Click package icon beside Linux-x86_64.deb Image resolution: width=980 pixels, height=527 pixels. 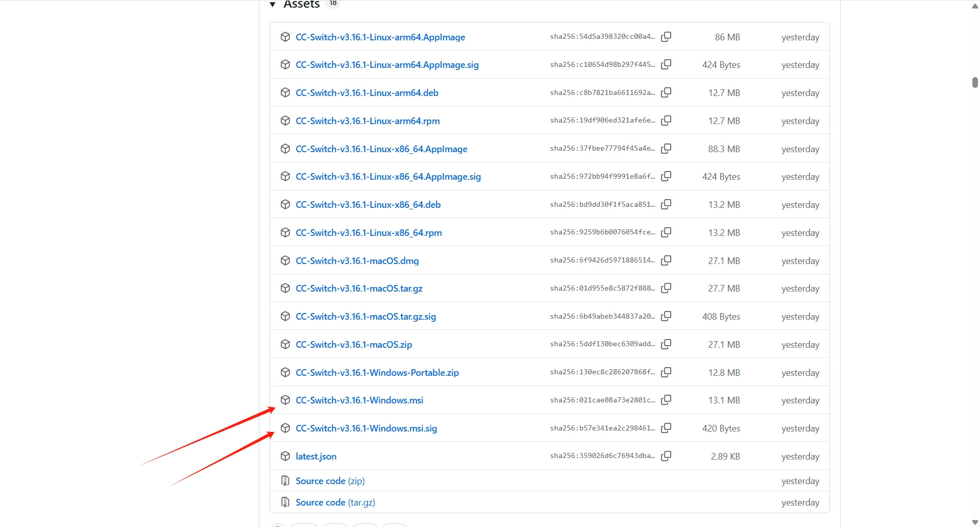pyautogui.click(x=285, y=204)
